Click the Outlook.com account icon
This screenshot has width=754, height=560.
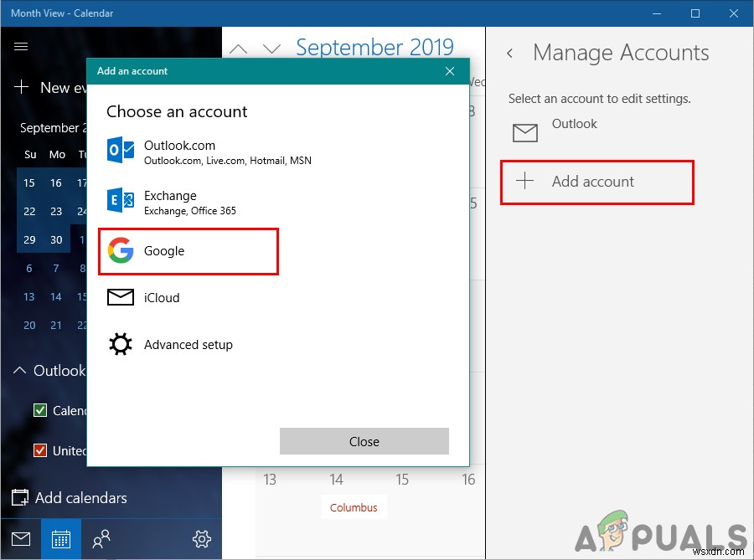tap(121, 151)
